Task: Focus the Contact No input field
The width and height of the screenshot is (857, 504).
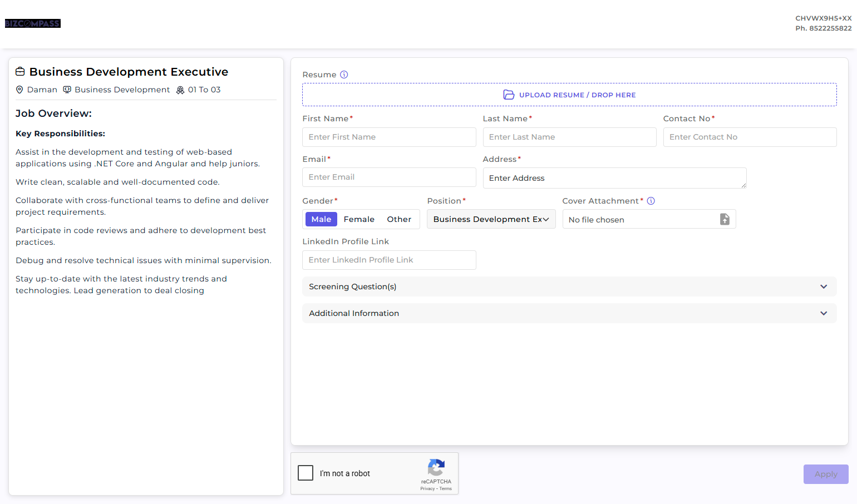Action: pos(750,137)
